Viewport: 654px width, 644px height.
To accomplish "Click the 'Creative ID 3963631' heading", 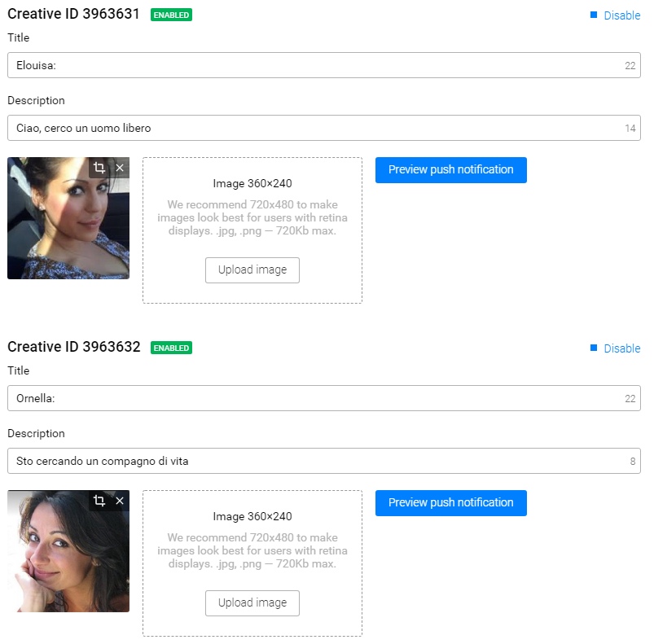I will point(73,14).
